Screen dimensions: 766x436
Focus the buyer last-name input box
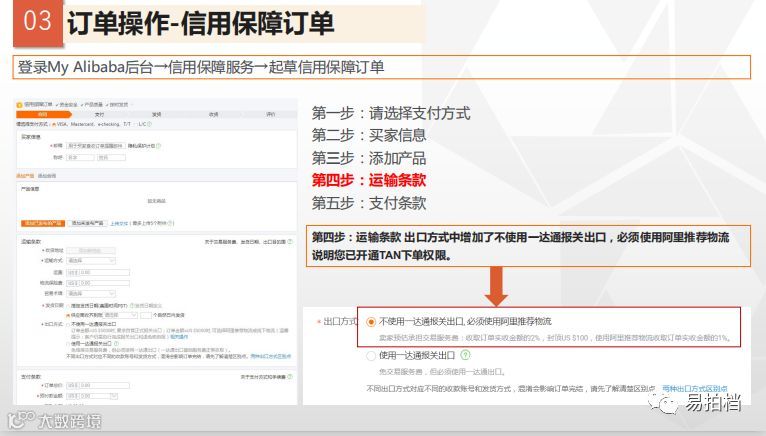pos(111,157)
